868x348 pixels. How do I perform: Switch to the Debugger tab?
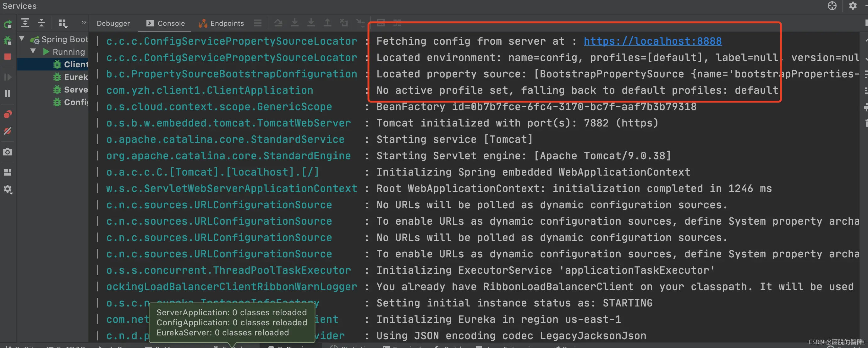pyautogui.click(x=113, y=23)
